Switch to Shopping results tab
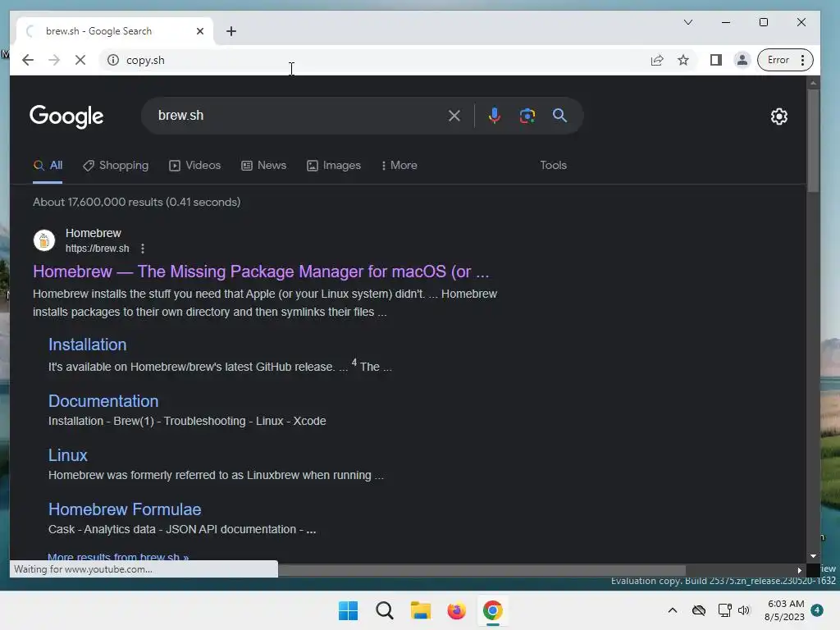 click(116, 166)
